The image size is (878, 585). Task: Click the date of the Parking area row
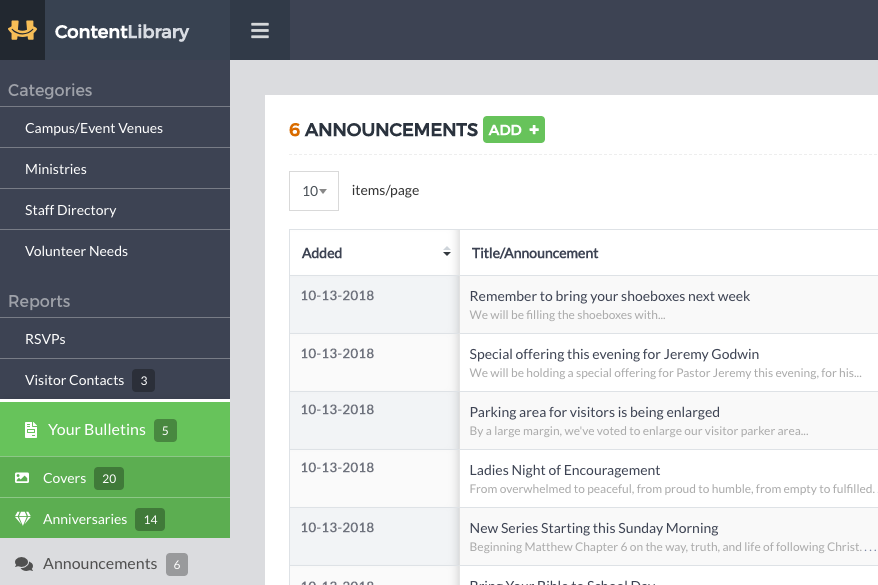click(x=337, y=410)
